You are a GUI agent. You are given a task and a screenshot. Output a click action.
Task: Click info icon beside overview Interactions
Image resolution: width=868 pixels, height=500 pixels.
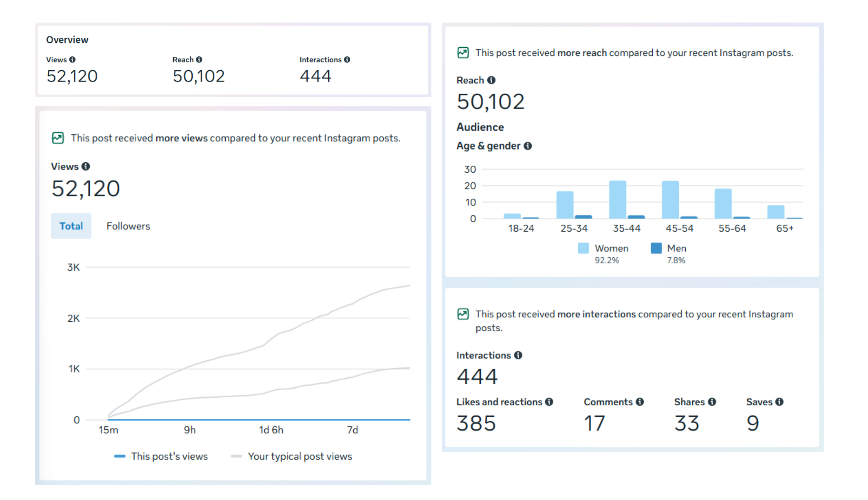click(347, 59)
